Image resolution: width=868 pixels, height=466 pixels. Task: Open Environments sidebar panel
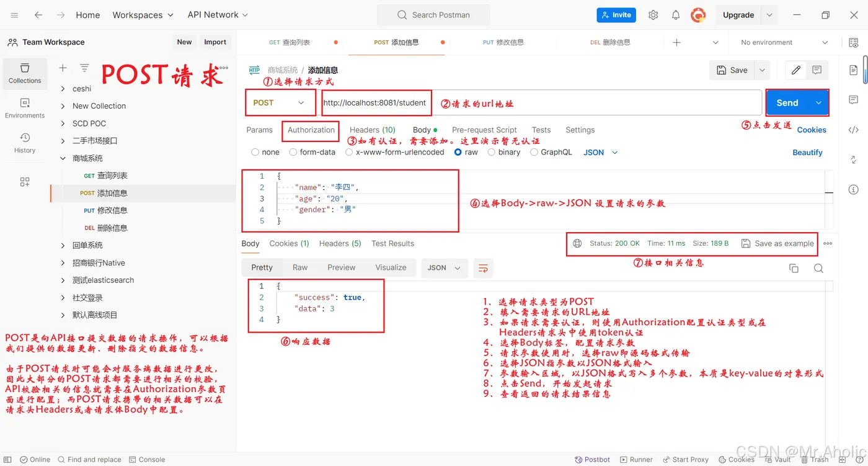click(25, 108)
